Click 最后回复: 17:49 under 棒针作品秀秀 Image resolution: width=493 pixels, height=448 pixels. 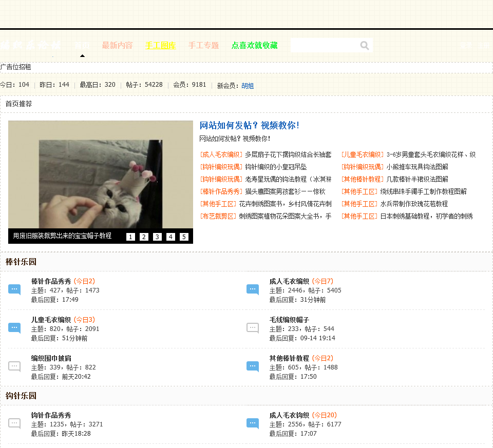(55, 300)
